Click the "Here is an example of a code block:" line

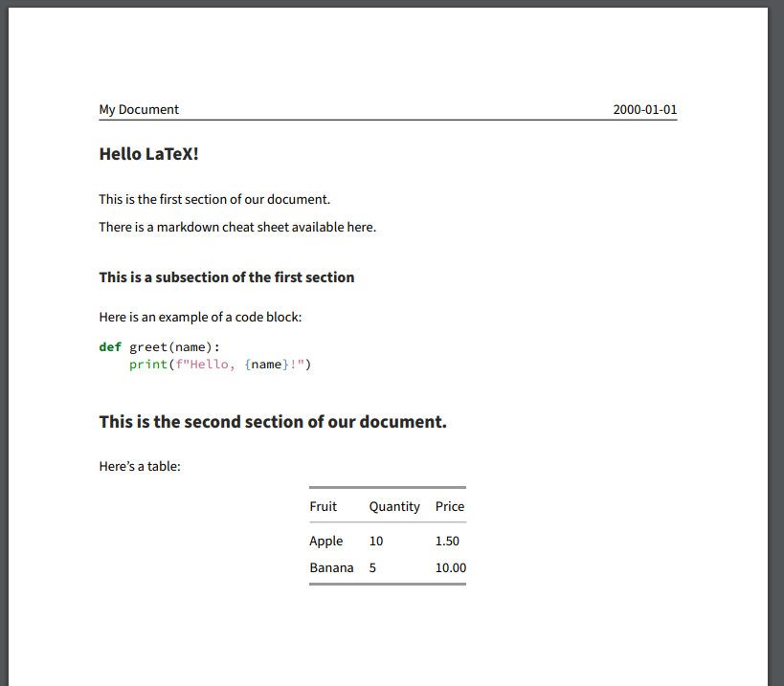click(x=199, y=317)
